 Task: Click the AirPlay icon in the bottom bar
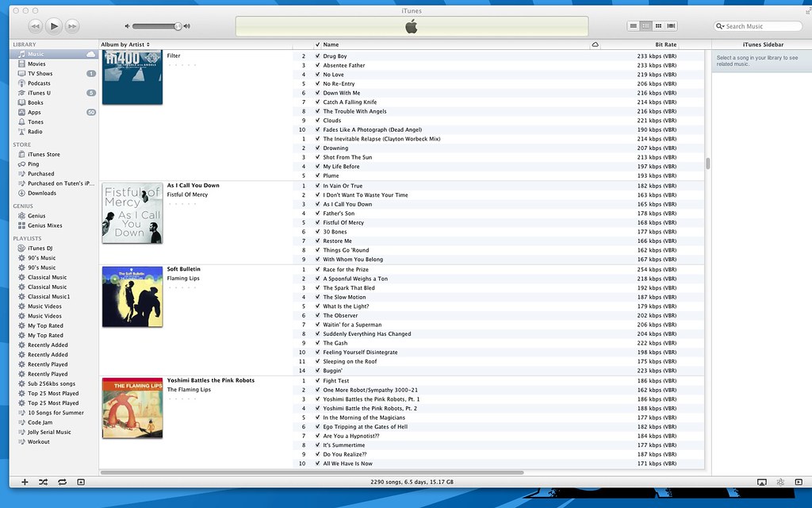click(762, 482)
